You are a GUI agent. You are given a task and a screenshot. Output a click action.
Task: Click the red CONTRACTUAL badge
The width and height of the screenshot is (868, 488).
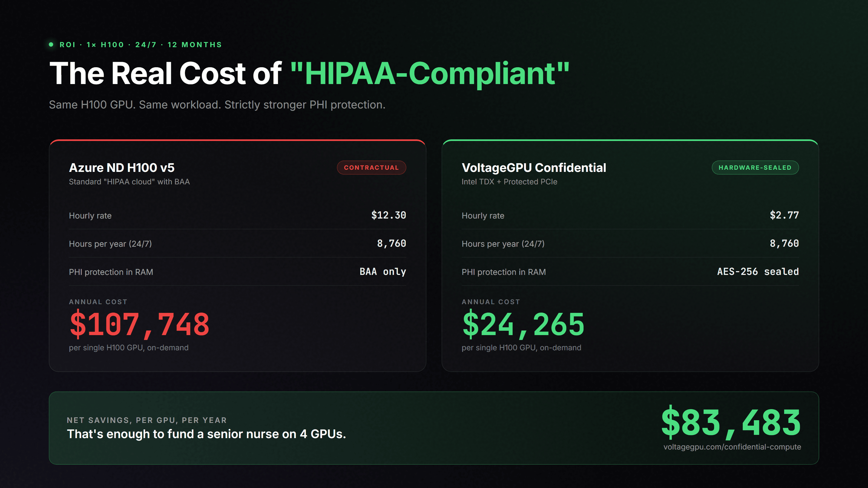pos(371,167)
